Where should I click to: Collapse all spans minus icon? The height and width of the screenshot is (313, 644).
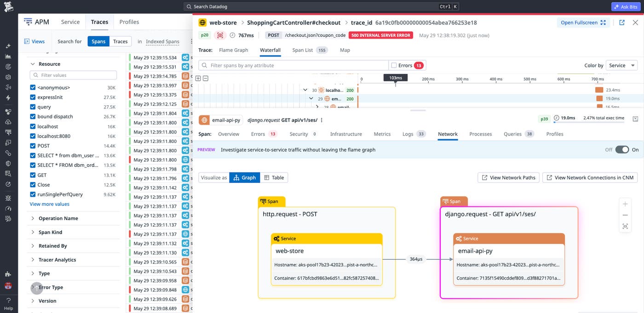tap(206, 78)
